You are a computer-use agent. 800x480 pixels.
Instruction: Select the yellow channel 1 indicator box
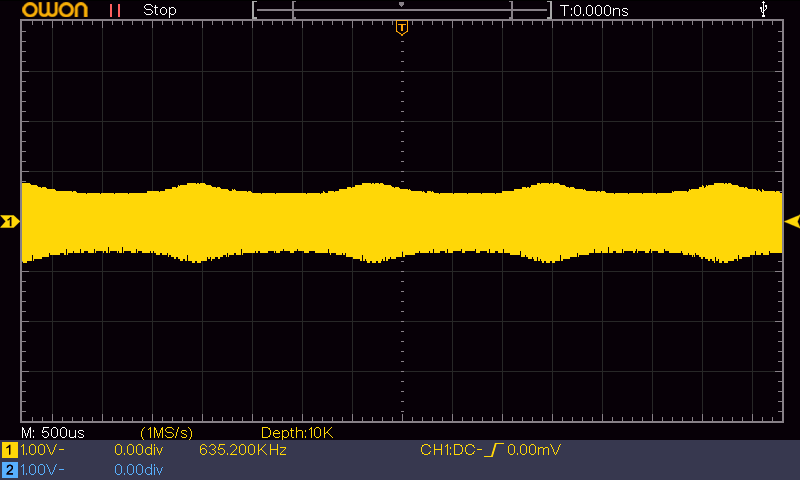(9, 451)
